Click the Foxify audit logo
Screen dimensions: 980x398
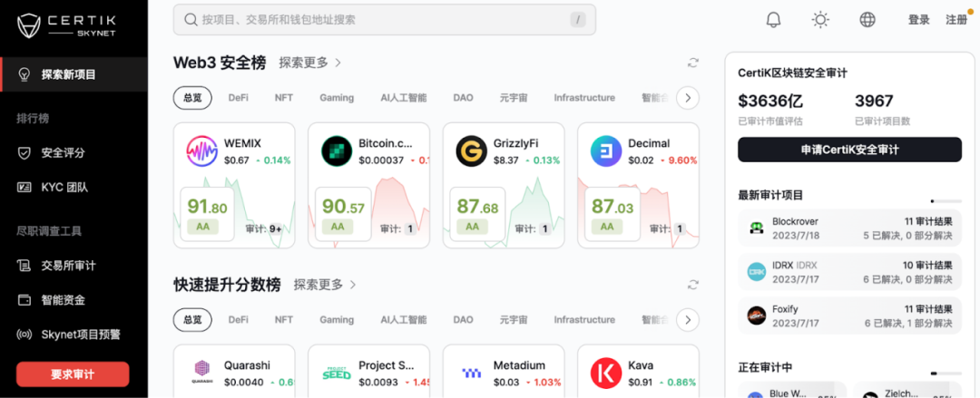756,315
